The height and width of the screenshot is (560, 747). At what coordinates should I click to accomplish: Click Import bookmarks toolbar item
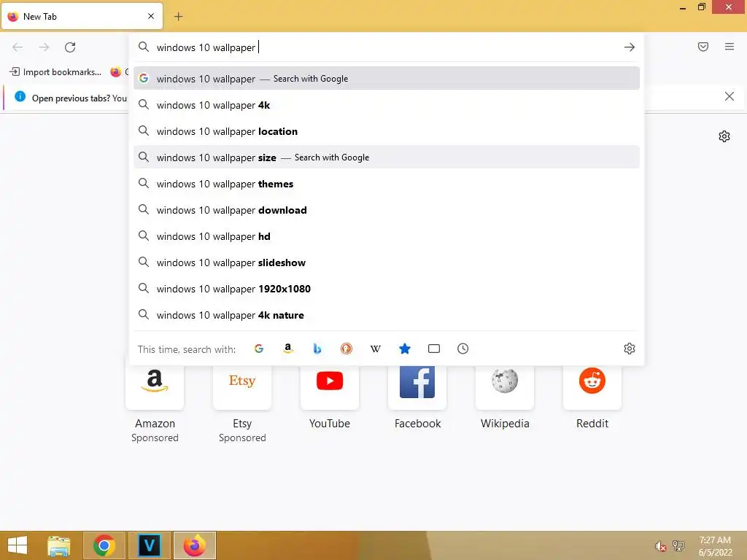pyautogui.click(x=55, y=72)
